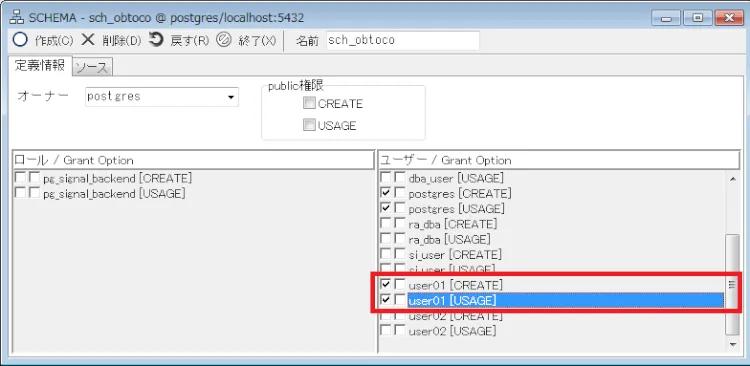Switch to the 定義情報 tab
This screenshot has height=366, width=750.
[x=40, y=66]
